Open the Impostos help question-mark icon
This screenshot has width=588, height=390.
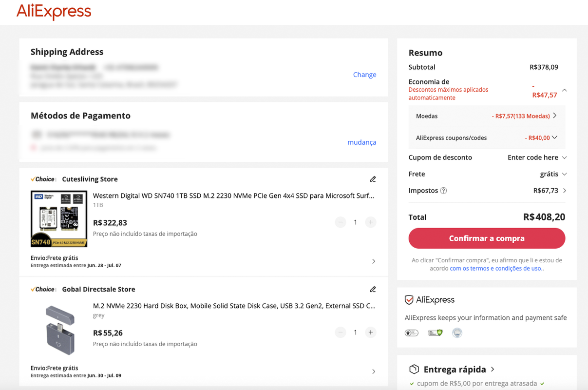pos(443,191)
